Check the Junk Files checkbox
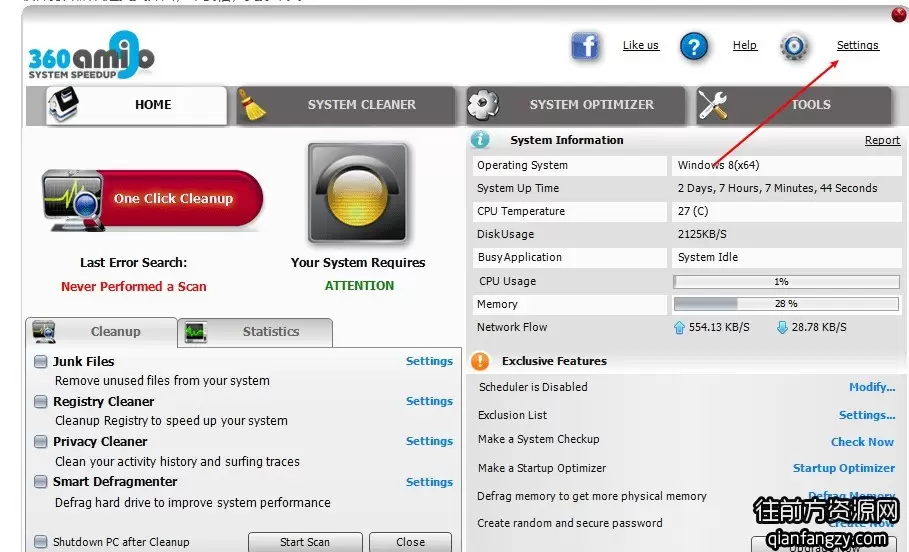The height and width of the screenshot is (552, 909). [41, 362]
